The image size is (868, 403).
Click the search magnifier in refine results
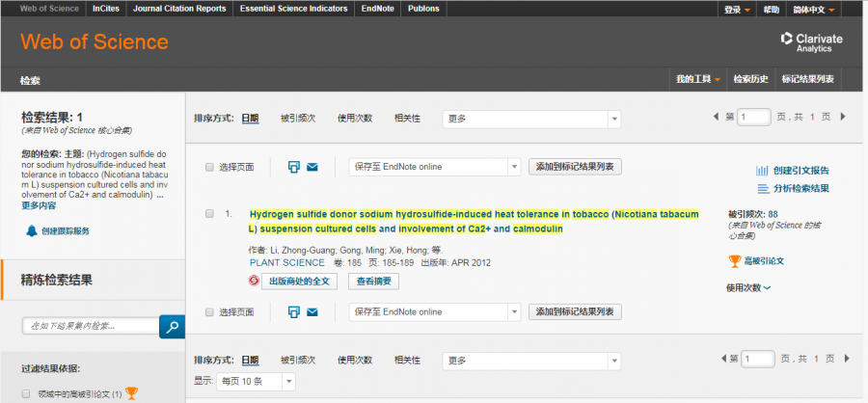point(172,327)
